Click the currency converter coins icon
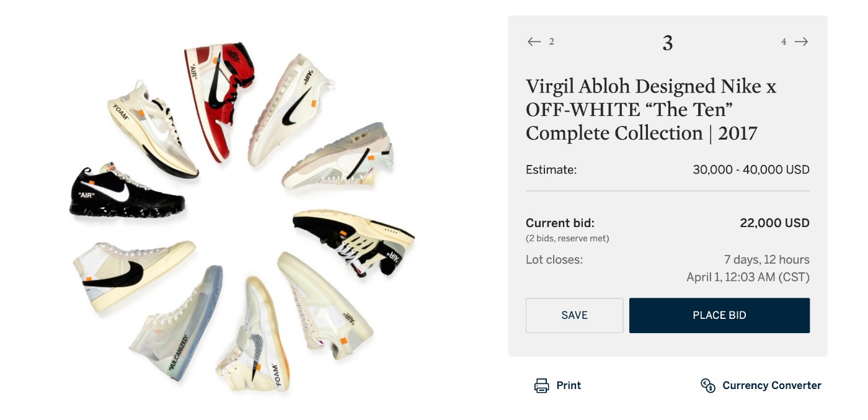 point(708,385)
